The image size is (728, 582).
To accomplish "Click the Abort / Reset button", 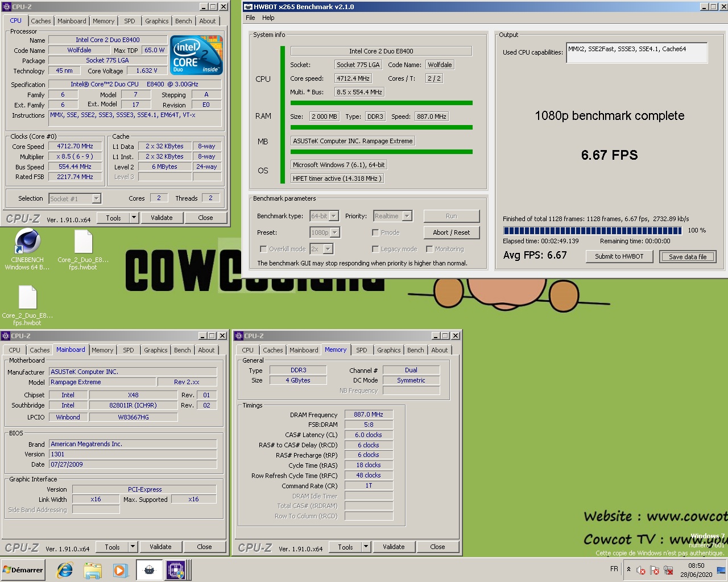I will (x=452, y=232).
